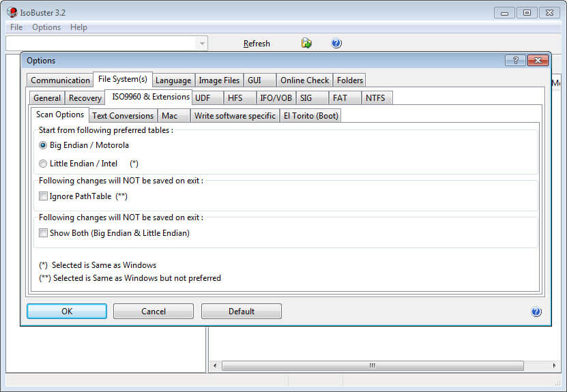Select the File System(s) tab
Screen dimensions: 567x392
click(x=123, y=79)
